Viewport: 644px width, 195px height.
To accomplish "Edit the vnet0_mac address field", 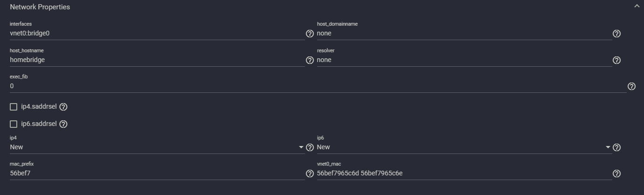I will click(464, 173).
